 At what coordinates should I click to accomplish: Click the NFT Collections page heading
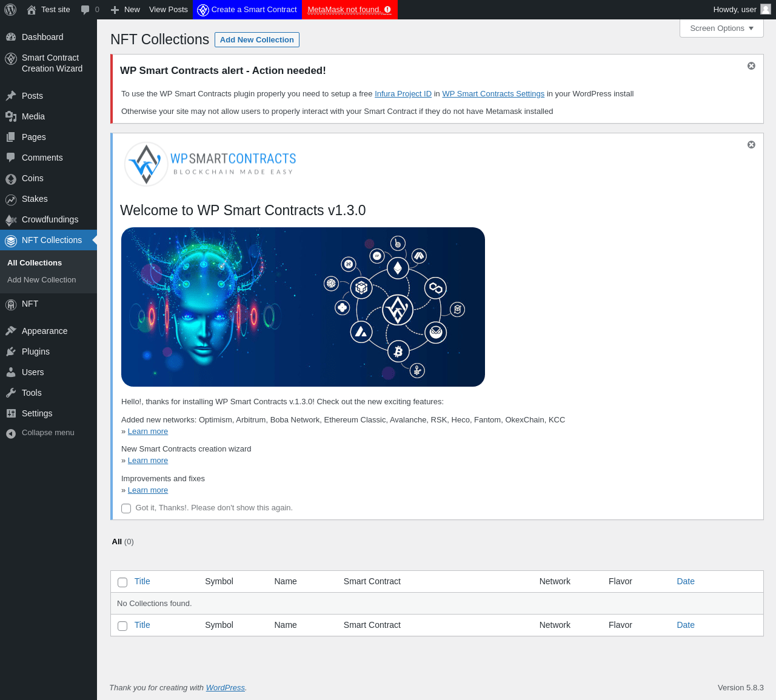click(160, 39)
